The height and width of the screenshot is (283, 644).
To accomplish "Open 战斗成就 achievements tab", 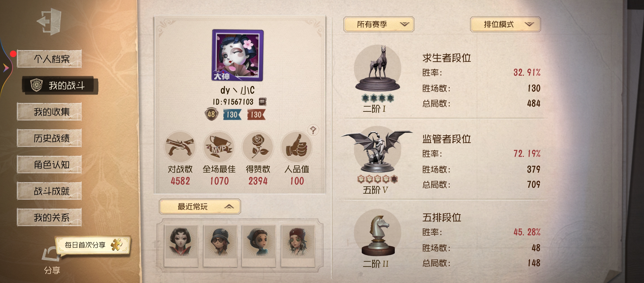I will click(x=49, y=191).
